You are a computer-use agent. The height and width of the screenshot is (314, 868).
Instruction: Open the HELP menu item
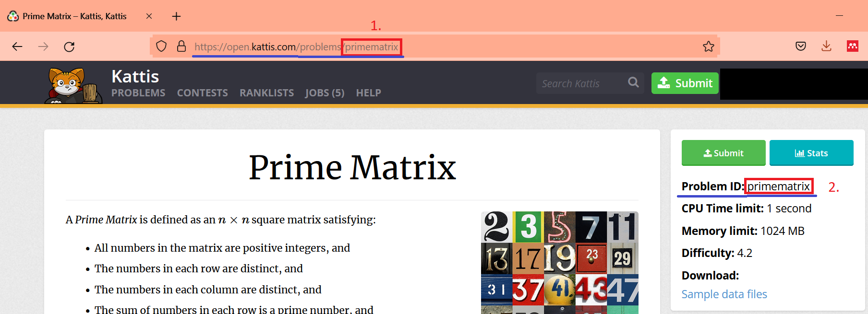[x=369, y=93]
